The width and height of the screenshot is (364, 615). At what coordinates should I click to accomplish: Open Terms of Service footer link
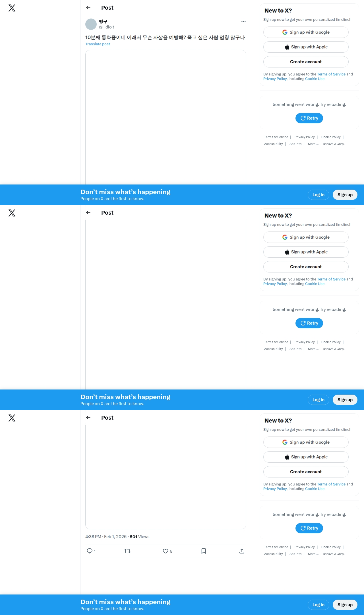pyautogui.click(x=276, y=137)
